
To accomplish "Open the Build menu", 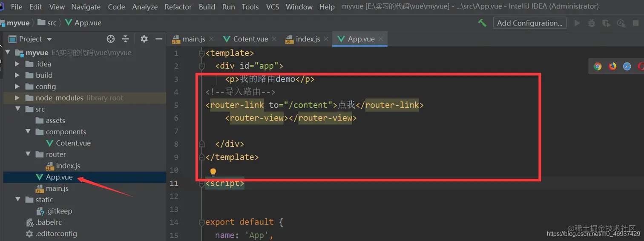I will pyautogui.click(x=207, y=7).
